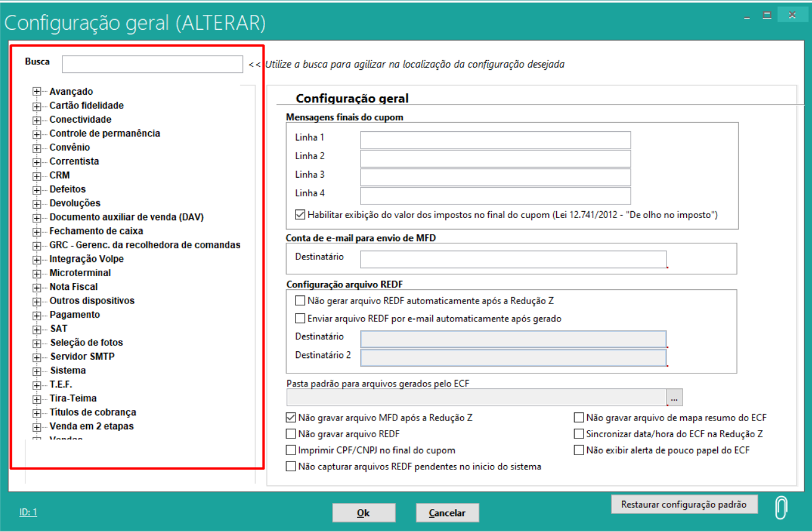Enable 'Não gerar arquivo REDF automaticamente' checkbox
Image resolution: width=812 pixels, height=532 pixels.
click(300, 301)
